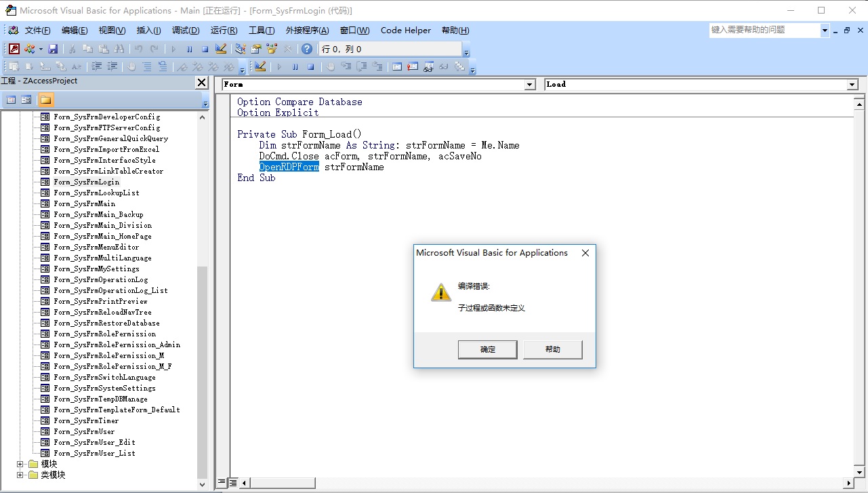Click the Find binoculars icon
The height and width of the screenshot is (493, 868).
(x=119, y=49)
